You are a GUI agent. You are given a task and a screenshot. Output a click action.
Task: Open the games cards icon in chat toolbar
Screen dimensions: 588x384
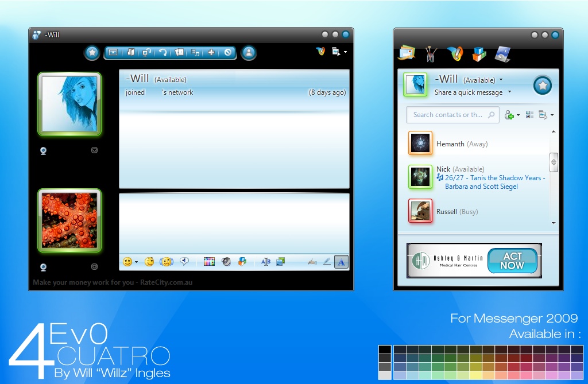click(x=179, y=52)
